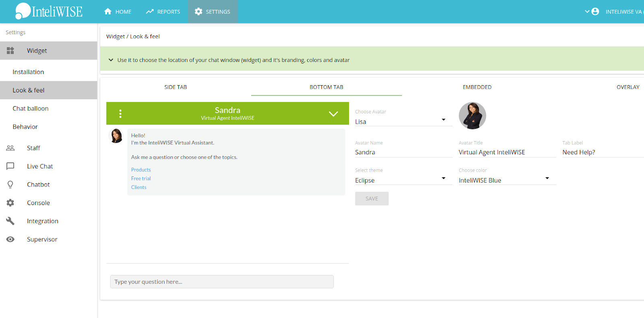644x318 pixels.
Task: Click the INTELIWISE VA account name
Action: [624, 12]
